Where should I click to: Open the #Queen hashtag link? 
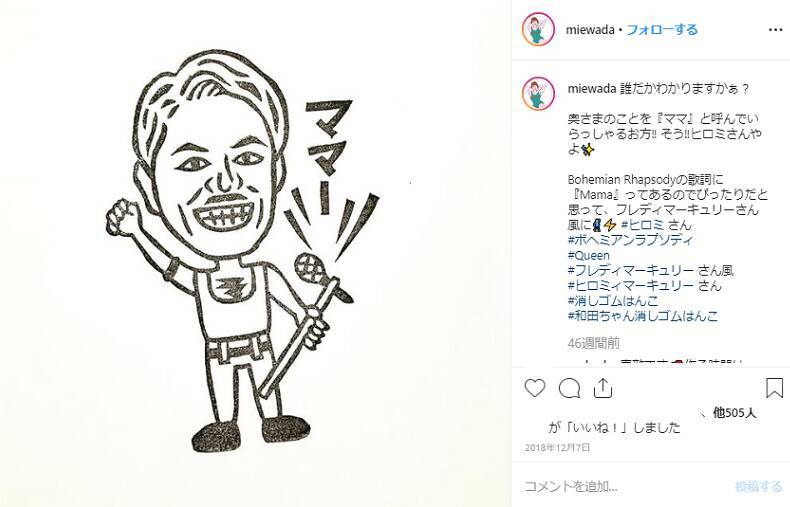point(588,256)
